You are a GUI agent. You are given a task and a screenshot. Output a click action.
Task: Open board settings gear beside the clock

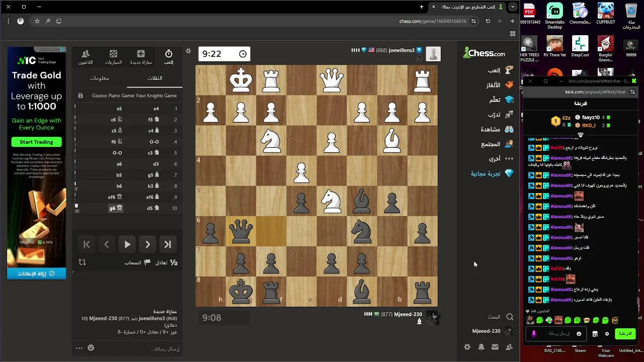coord(188,51)
